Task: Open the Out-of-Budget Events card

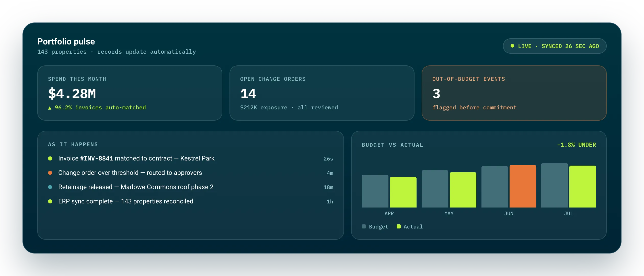Action: pos(514,93)
